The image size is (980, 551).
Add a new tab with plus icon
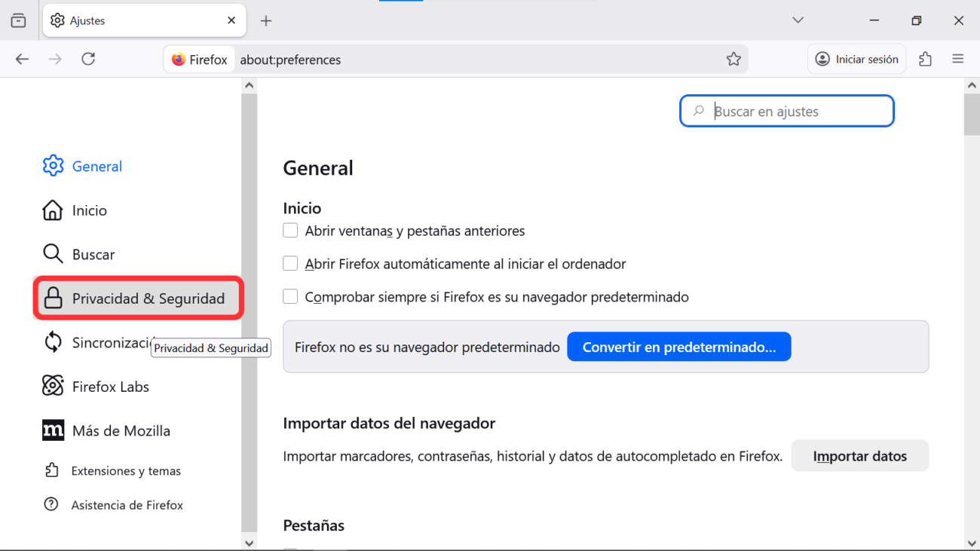coord(265,21)
